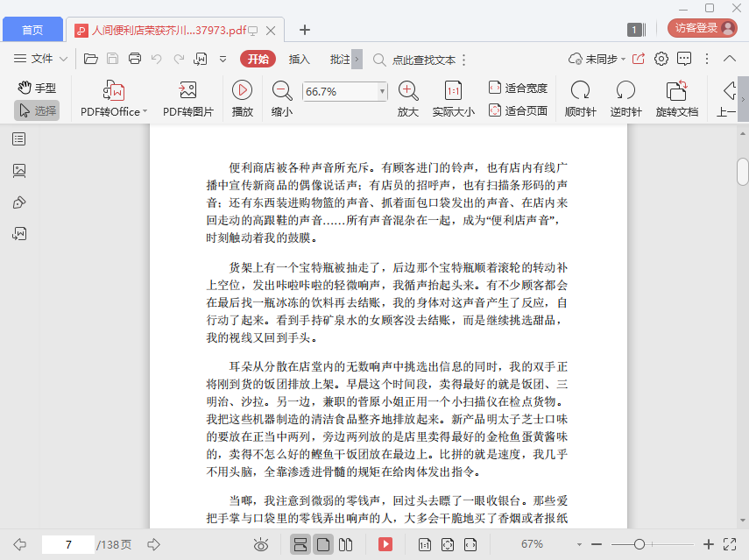The height and width of the screenshot is (560, 749).
Task: Switch to the 首页 home tab
Action: pos(32,30)
